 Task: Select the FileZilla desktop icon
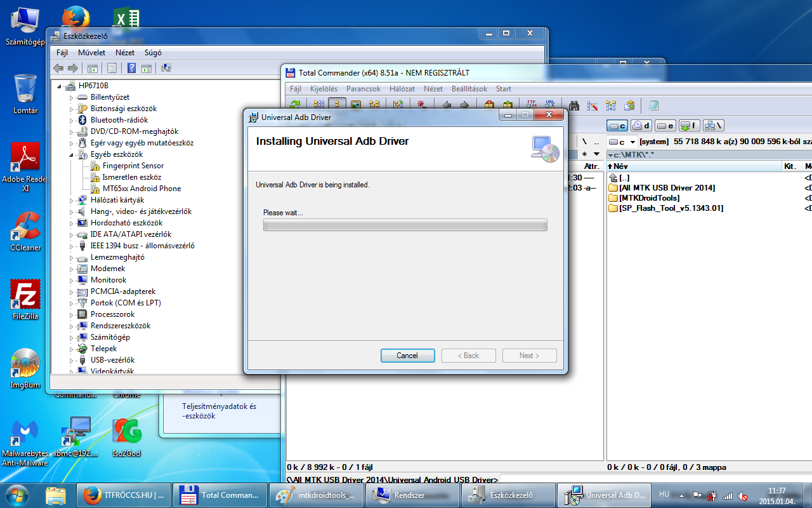[25, 300]
